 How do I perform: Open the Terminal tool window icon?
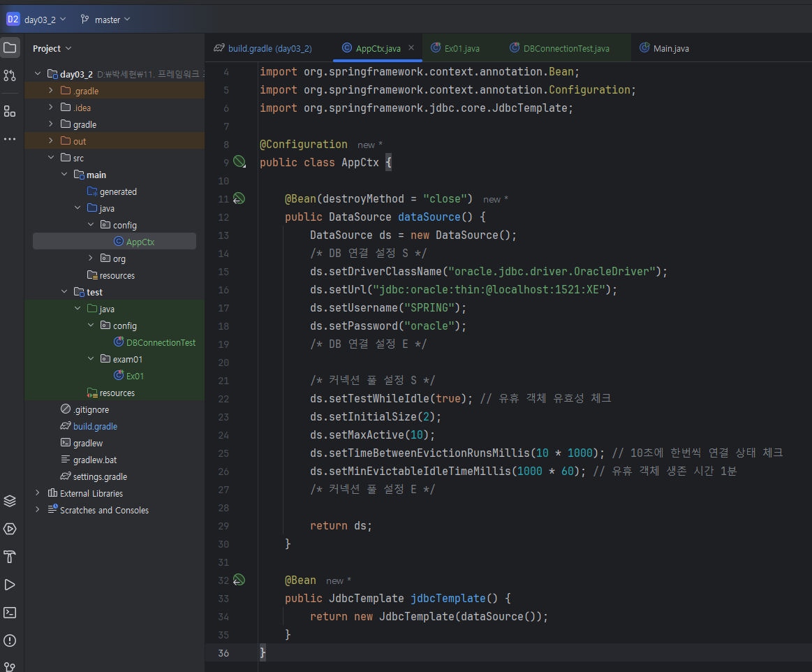point(10,613)
